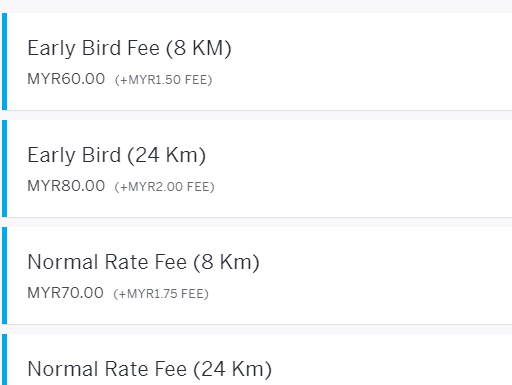Select the Early Bird (24 Km) ticket title
The width and height of the screenshot is (512, 385).
pyautogui.click(x=117, y=155)
